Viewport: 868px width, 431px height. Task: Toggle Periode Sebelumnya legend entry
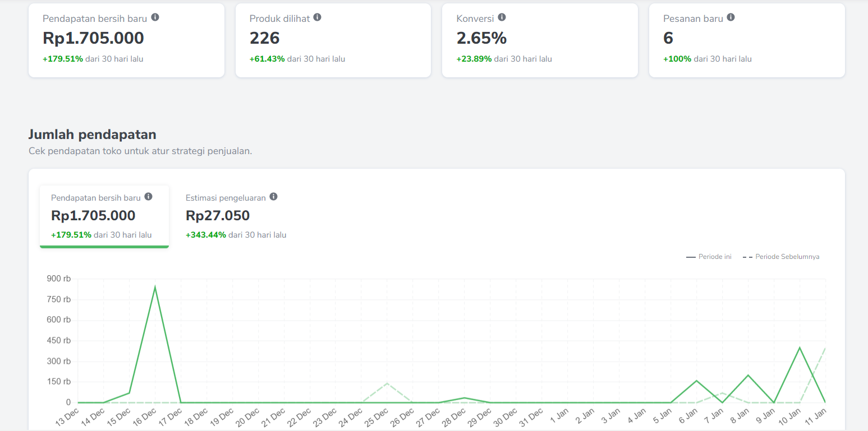tap(781, 257)
